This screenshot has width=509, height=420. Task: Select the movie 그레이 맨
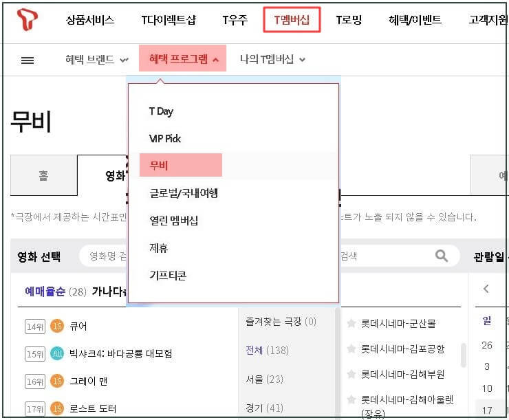(x=88, y=381)
